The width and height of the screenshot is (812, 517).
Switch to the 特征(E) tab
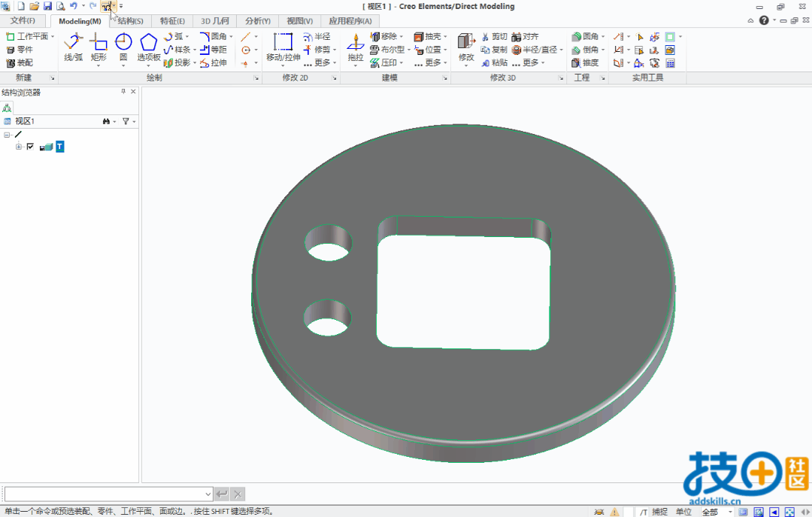[172, 21]
